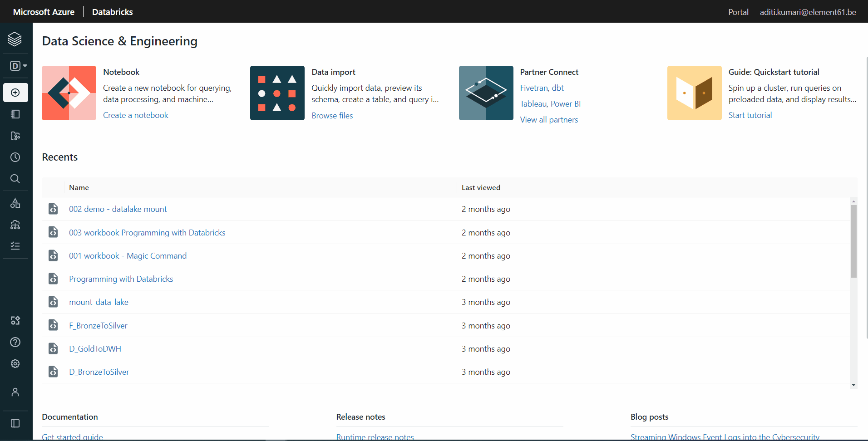This screenshot has height=441, width=868.
Task: Open the Help icon in the sidebar
Action: [x=15, y=342]
